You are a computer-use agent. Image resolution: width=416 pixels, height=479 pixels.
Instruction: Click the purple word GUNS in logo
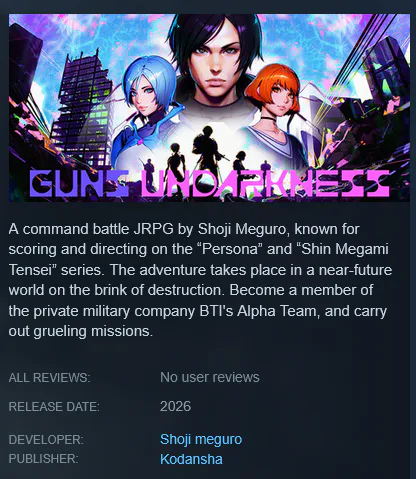(79, 183)
